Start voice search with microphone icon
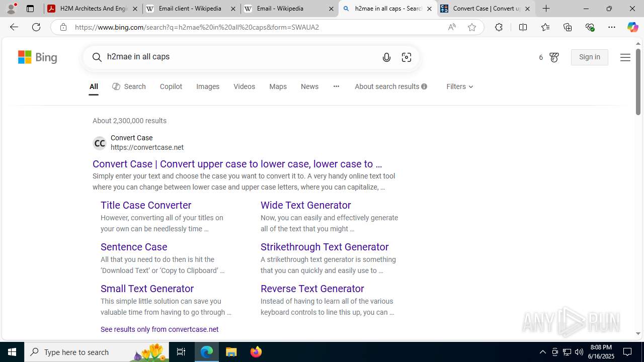The height and width of the screenshot is (362, 644). [386, 57]
